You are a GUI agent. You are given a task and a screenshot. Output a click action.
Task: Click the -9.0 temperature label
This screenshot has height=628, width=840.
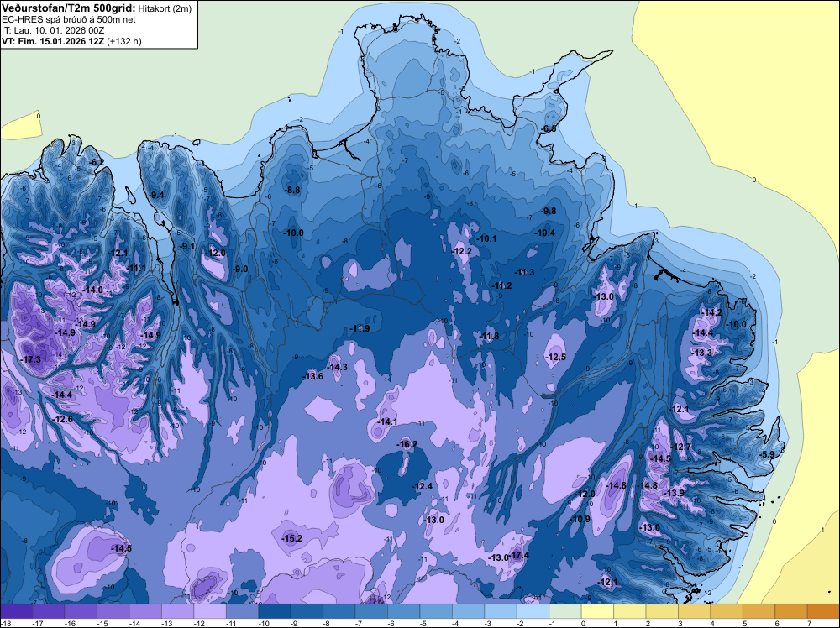(240, 269)
